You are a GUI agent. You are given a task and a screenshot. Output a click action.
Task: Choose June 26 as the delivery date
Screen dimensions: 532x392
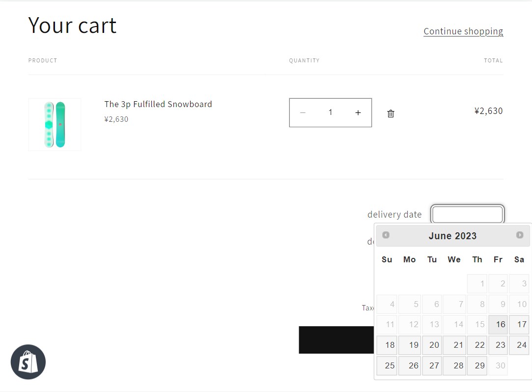pos(410,366)
